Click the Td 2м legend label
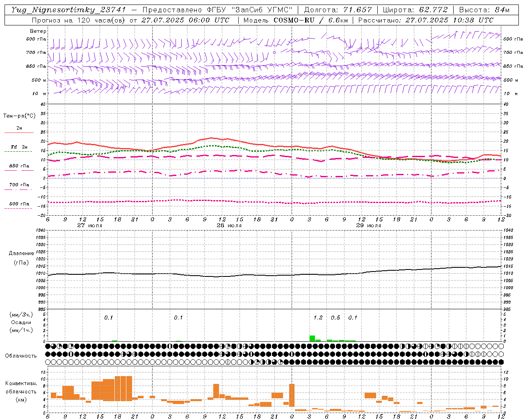The height and width of the screenshot is (420, 525). pyautogui.click(x=19, y=147)
